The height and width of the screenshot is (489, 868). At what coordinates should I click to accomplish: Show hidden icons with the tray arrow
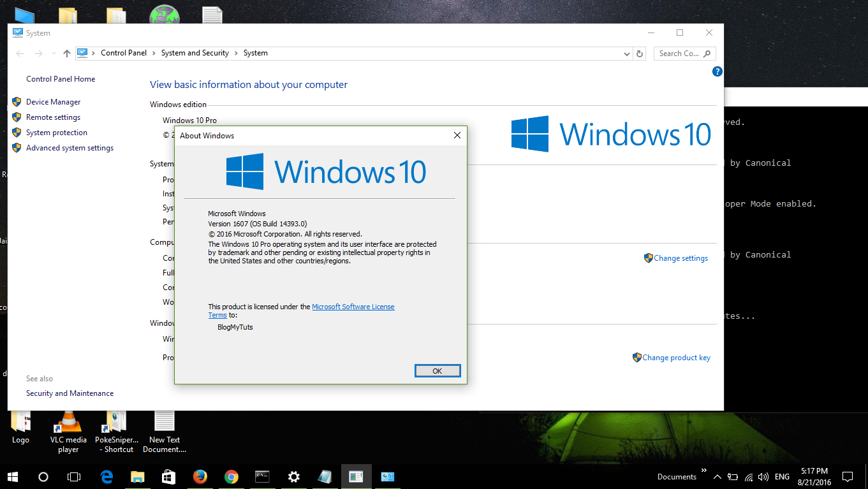click(717, 476)
